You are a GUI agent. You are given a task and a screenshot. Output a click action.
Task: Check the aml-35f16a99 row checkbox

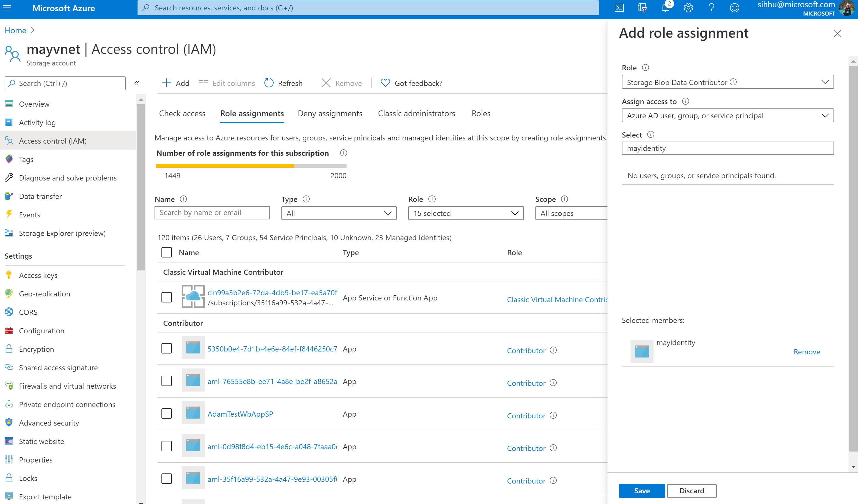[166, 478]
